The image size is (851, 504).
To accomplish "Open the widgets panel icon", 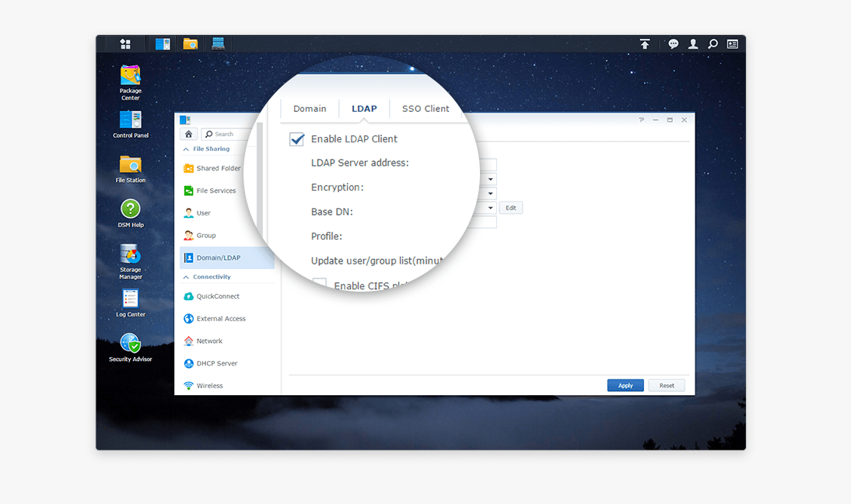I will pyautogui.click(x=732, y=44).
